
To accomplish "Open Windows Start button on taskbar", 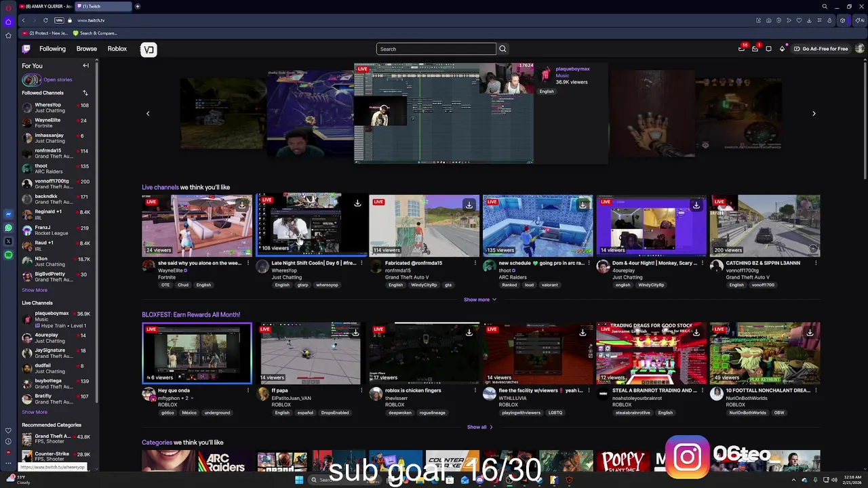I will (x=299, y=480).
